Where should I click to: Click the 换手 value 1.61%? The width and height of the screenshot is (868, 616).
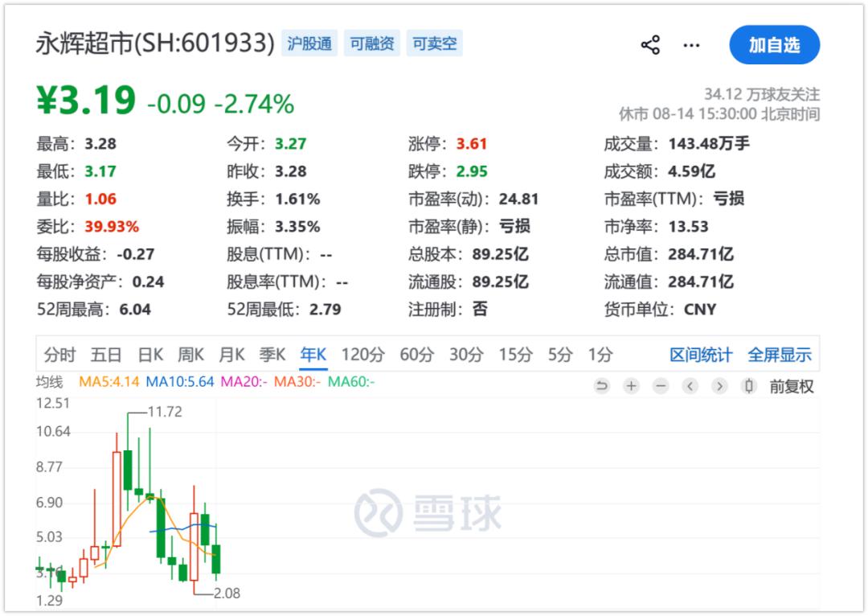click(297, 199)
